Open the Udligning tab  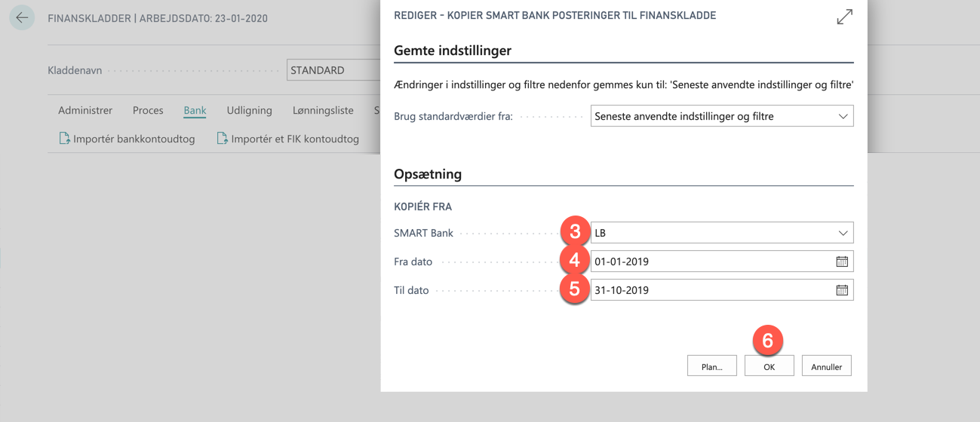[249, 110]
